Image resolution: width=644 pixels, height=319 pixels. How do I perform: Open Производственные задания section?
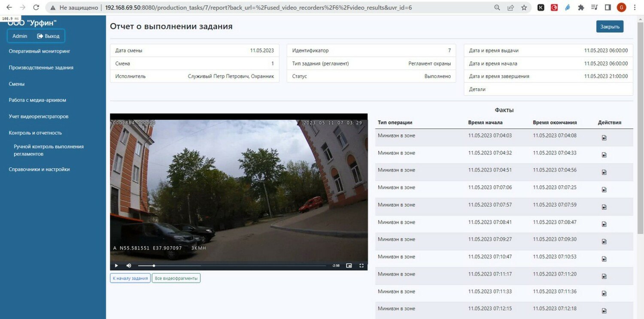(41, 67)
